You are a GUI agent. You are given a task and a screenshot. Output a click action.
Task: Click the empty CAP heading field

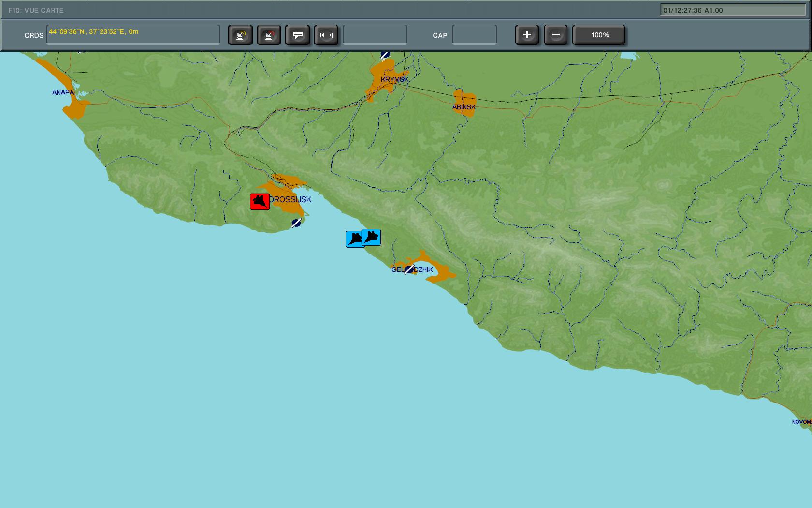pos(474,35)
